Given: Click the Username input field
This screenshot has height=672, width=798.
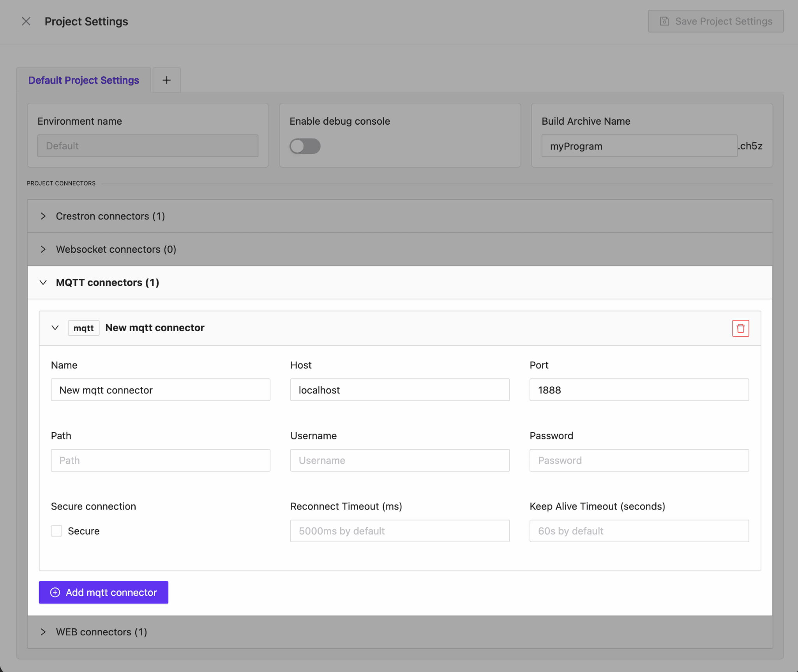Looking at the screenshot, I should click(x=399, y=460).
